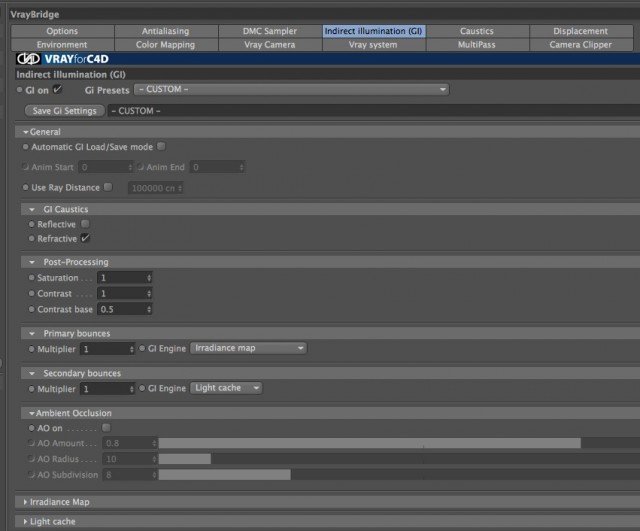640x531 pixels.
Task: Open the MultiPass tab
Action: [477, 44]
